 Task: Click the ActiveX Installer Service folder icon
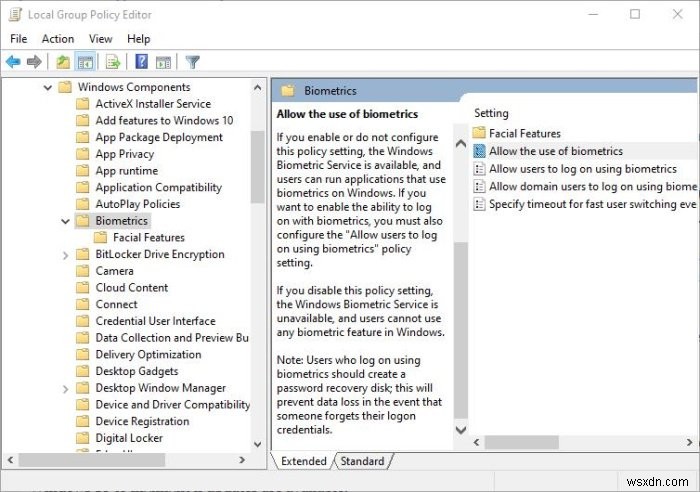[x=83, y=104]
